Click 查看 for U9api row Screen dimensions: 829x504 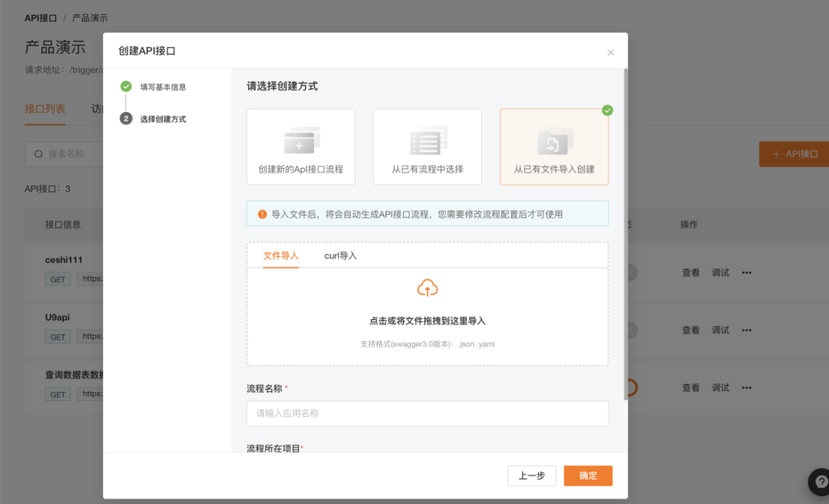pyautogui.click(x=691, y=330)
